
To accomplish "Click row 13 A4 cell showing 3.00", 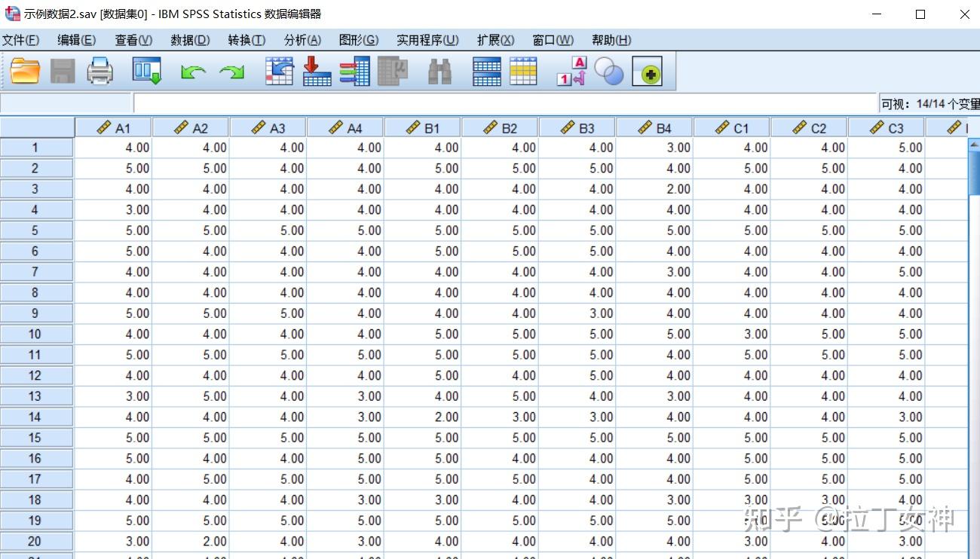I will pyautogui.click(x=345, y=396).
